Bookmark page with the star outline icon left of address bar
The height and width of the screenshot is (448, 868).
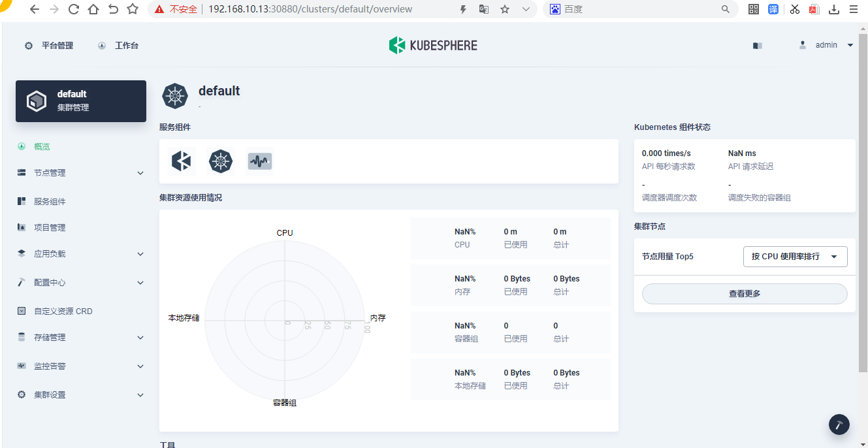click(133, 9)
